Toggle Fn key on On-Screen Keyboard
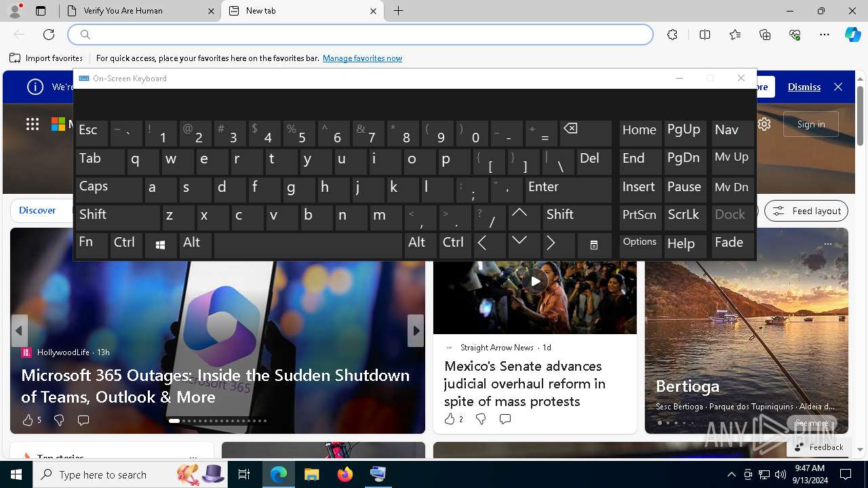Screen dimensions: 868x488 92,245
